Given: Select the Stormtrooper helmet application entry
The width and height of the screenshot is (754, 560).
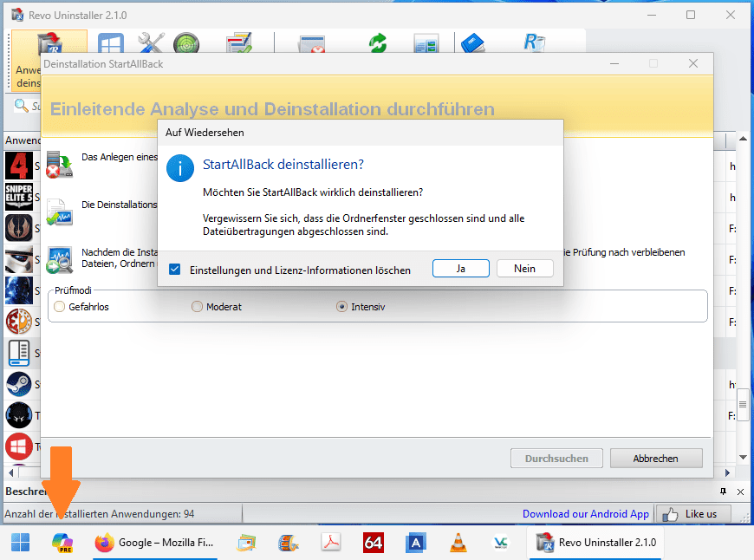Looking at the screenshot, I should (x=19, y=259).
